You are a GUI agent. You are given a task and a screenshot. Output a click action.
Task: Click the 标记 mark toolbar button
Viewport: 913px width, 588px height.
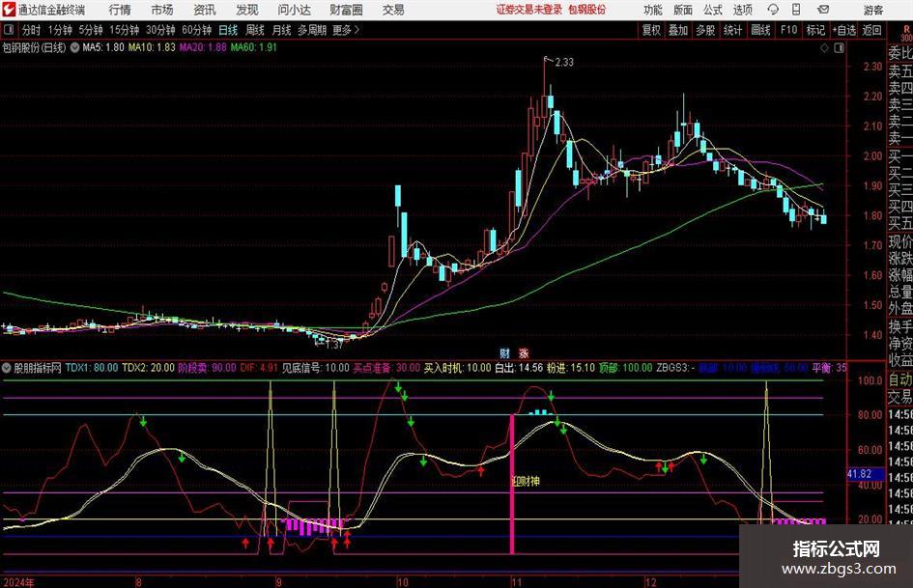815,30
